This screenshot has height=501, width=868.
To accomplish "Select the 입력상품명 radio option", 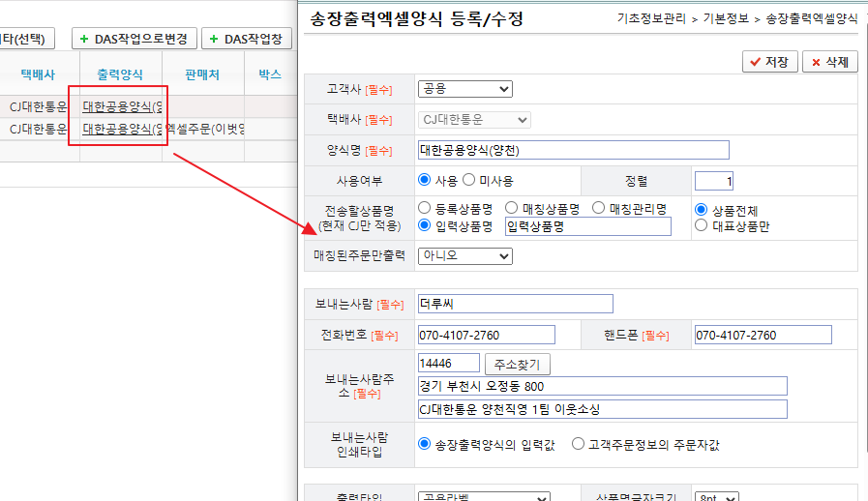I will click(x=425, y=225).
